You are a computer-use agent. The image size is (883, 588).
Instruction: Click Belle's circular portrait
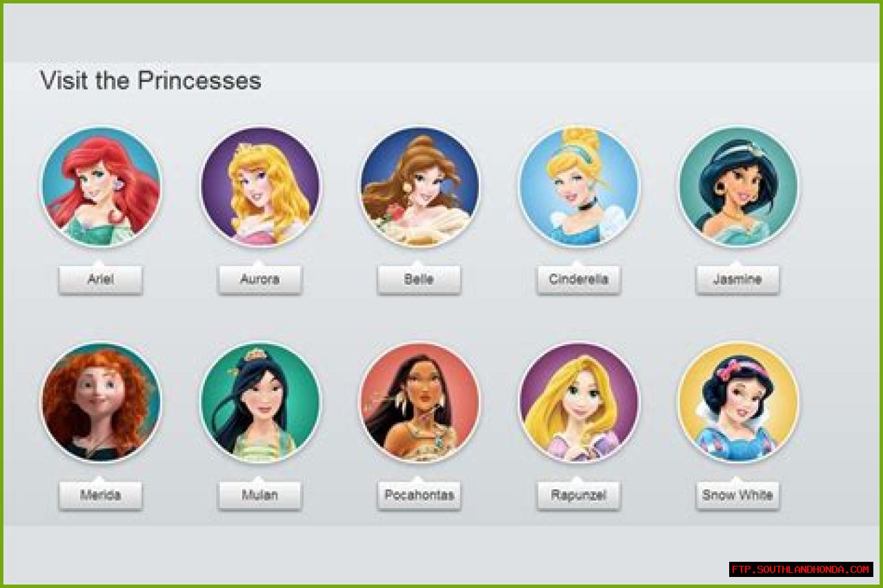click(x=419, y=187)
